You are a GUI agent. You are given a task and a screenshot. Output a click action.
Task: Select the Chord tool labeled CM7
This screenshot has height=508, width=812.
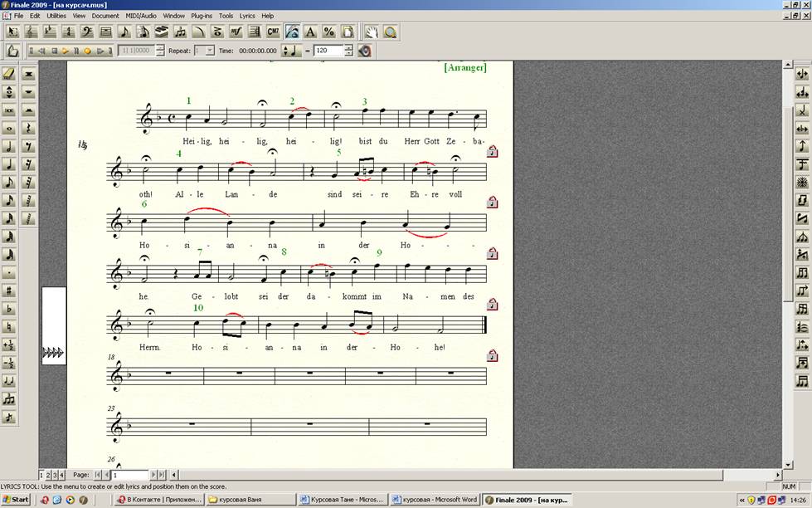(x=274, y=32)
